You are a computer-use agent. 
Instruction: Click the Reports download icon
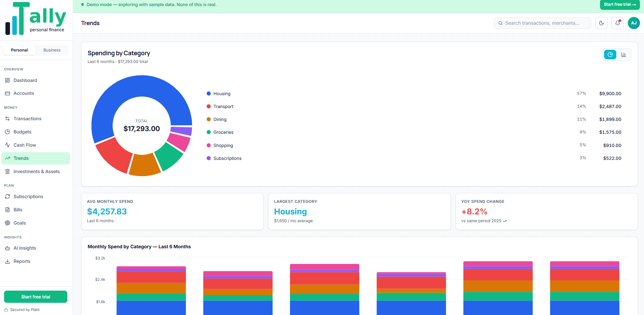7,261
